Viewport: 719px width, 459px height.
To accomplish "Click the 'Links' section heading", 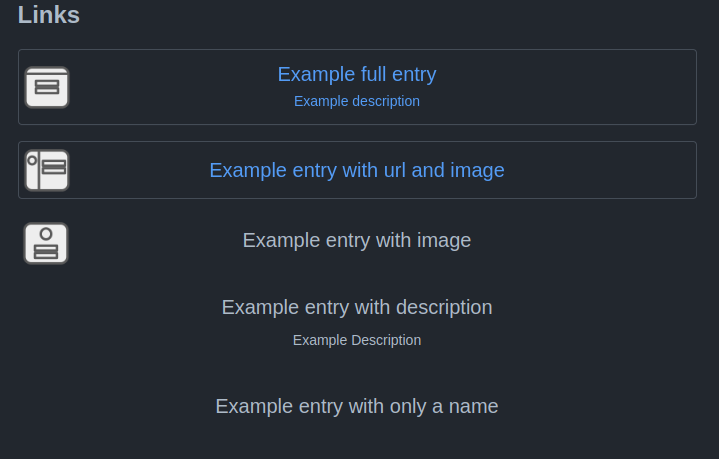I will point(49,15).
